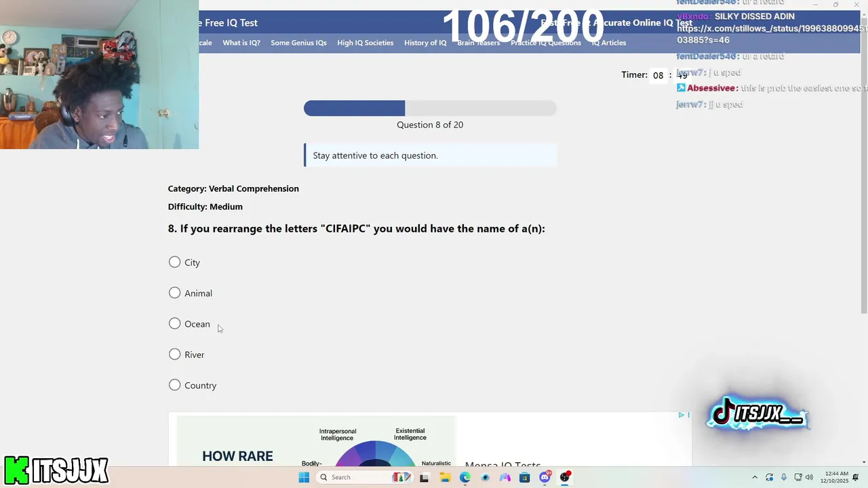Choose the Ocean radio button

[x=174, y=324]
